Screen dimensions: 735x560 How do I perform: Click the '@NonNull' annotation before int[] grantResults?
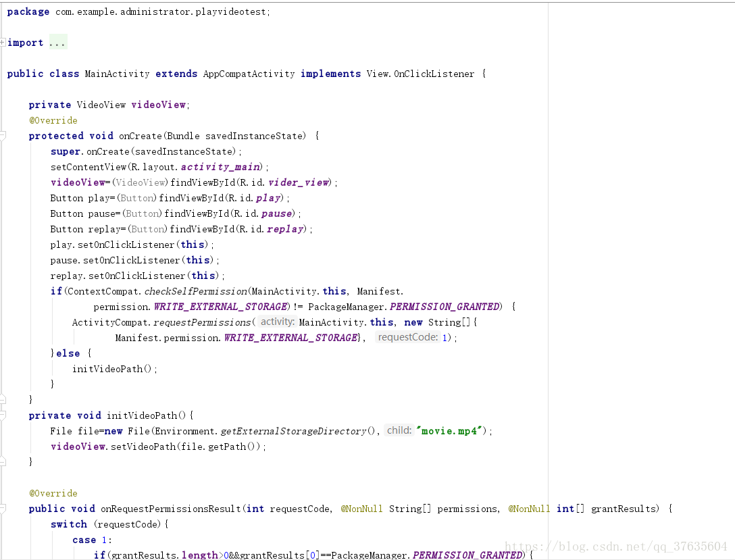(529, 509)
